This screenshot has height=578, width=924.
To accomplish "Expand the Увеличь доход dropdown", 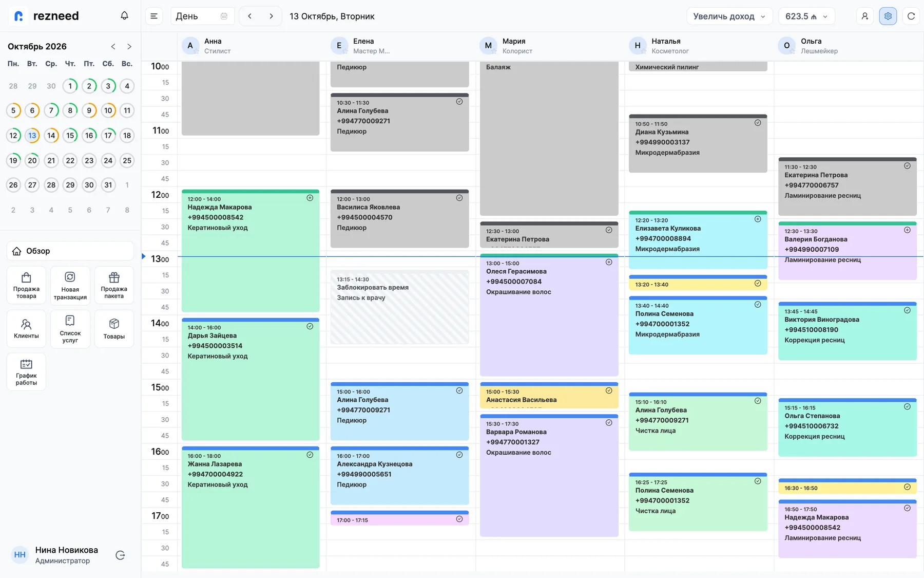I will click(x=730, y=16).
